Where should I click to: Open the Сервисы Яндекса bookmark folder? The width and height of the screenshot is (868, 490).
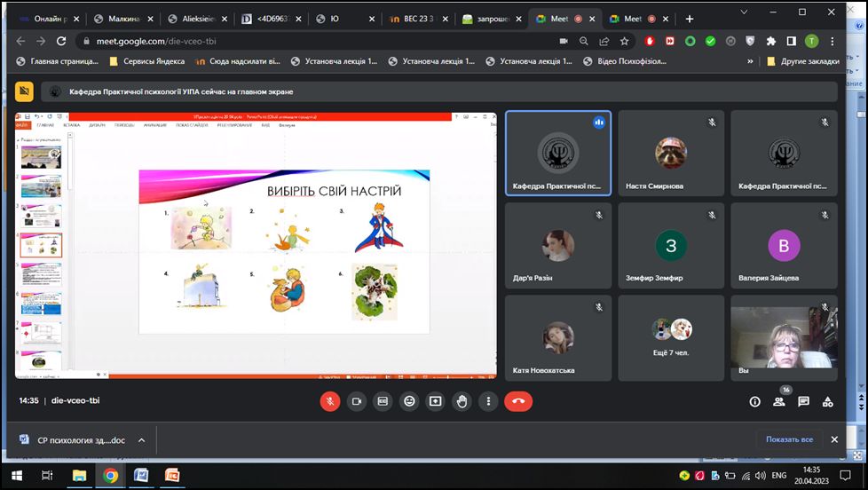(147, 61)
